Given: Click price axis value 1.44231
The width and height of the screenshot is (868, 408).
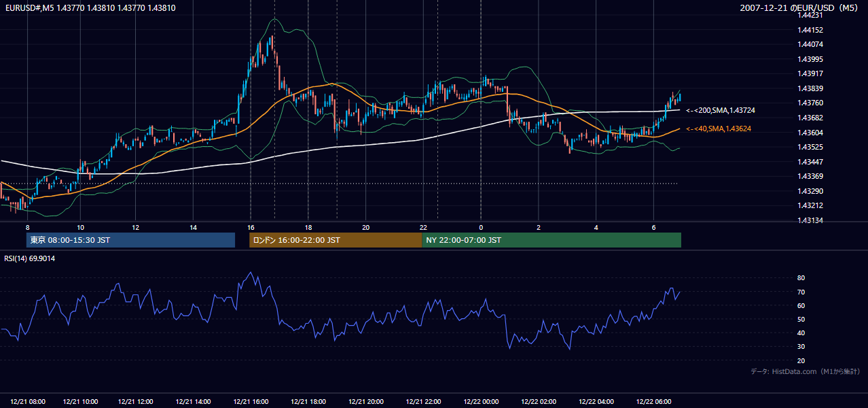Looking at the screenshot, I should 810,16.
